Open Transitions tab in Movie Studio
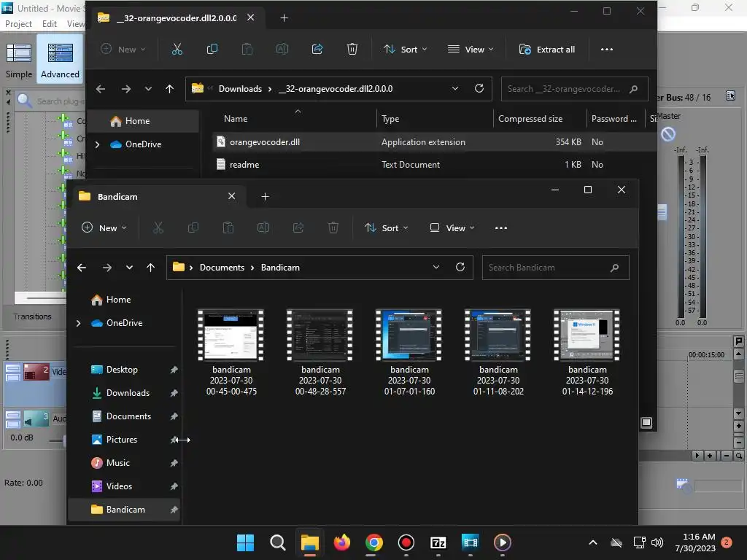The width and height of the screenshot is (747, 560). pos(32,316)
